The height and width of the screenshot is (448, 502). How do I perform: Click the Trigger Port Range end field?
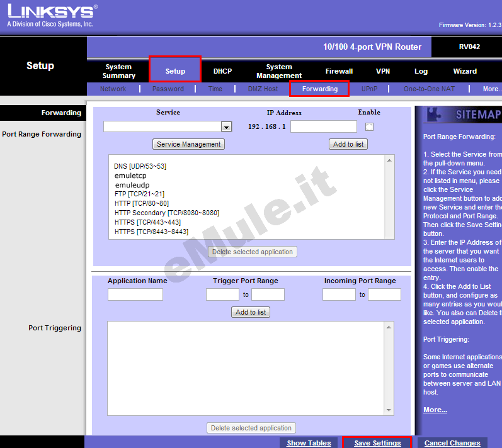[268, 294]
